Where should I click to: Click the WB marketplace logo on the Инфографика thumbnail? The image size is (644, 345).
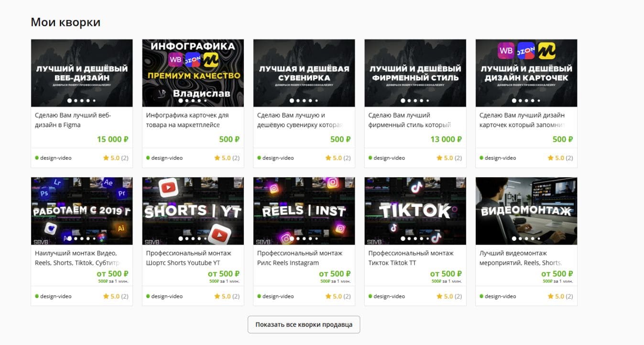point(175,60)
